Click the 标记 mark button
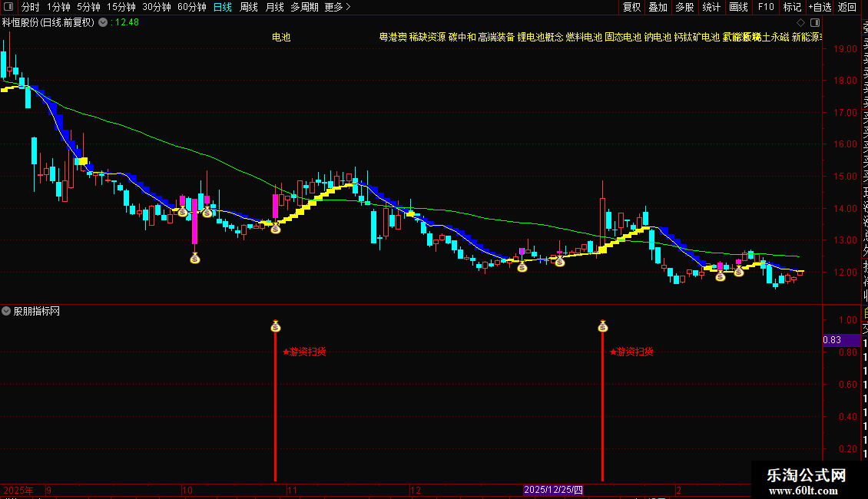The image size is (868, 499). pyautogui.click(x=792, y=7)
